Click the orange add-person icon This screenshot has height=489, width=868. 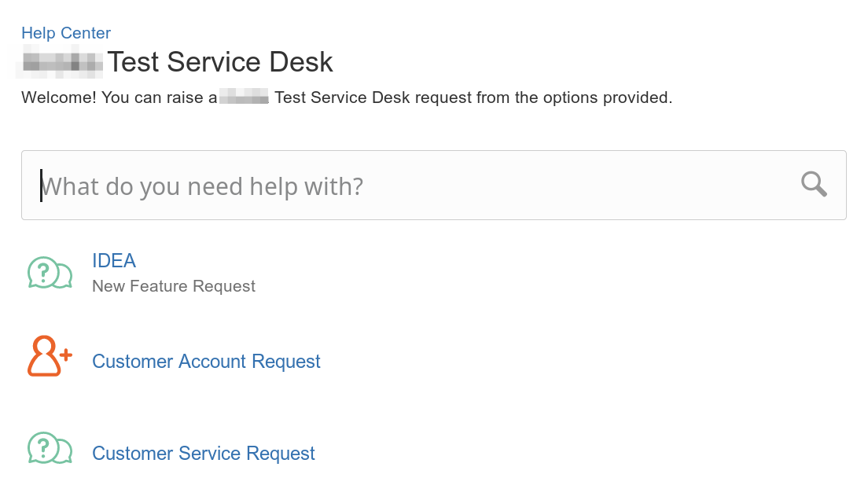click(50, 356)
